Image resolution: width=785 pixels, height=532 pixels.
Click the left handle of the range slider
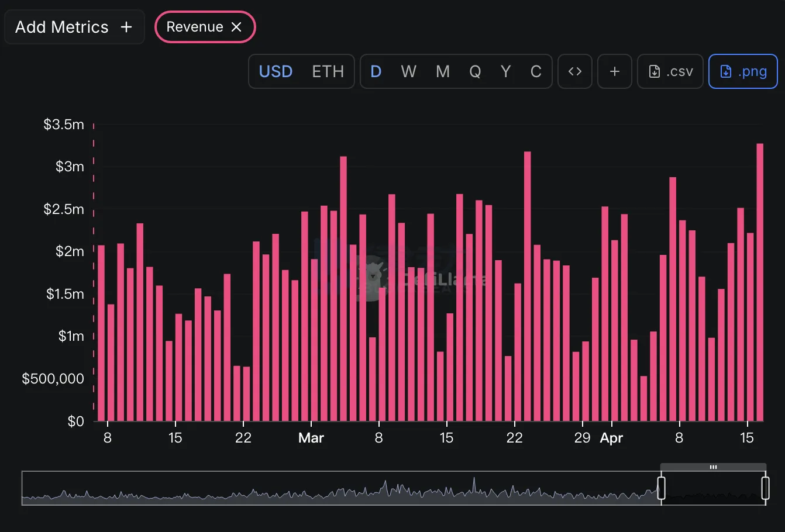click(x=662, y=488)
